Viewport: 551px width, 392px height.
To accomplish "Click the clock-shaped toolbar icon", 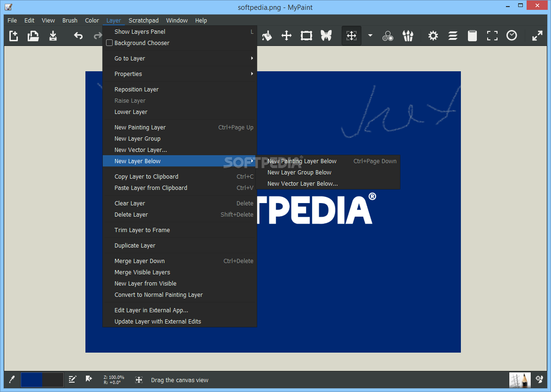I will pyautogui.click(x=512, y=36).
